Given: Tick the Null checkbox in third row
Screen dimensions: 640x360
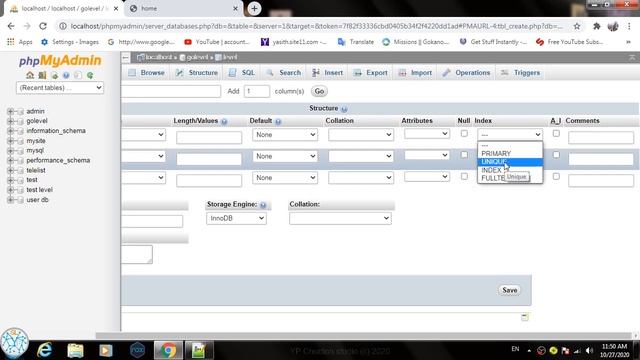Looking at the screenshot, I should click(x=464, y=176).
